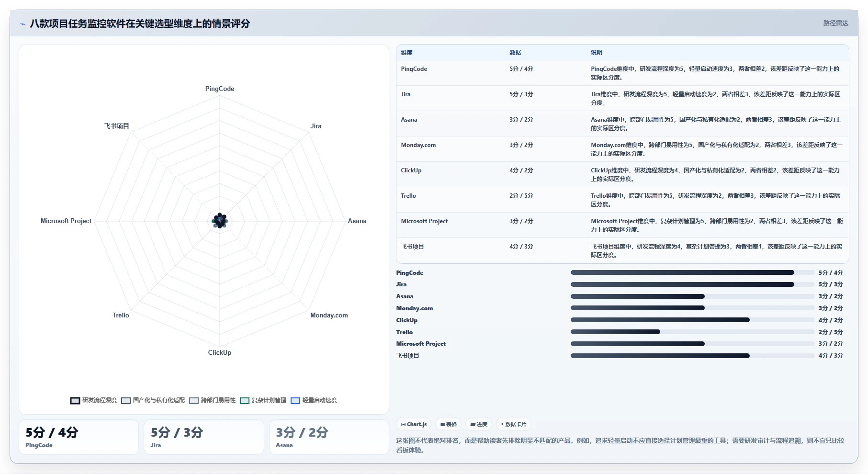Click the PingCode axis label on the radar
868x474 pixels.
pos(220,89)
